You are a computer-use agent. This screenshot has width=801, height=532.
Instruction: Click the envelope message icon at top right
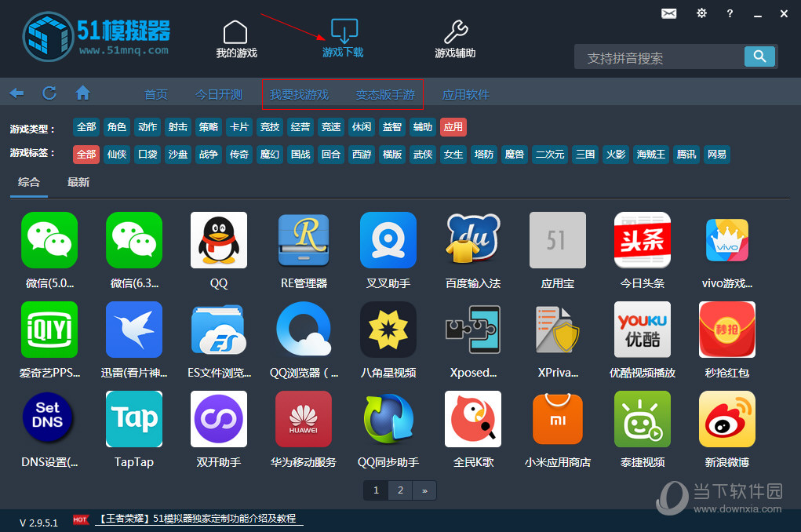pyautogui.click(x=668, y=13)
